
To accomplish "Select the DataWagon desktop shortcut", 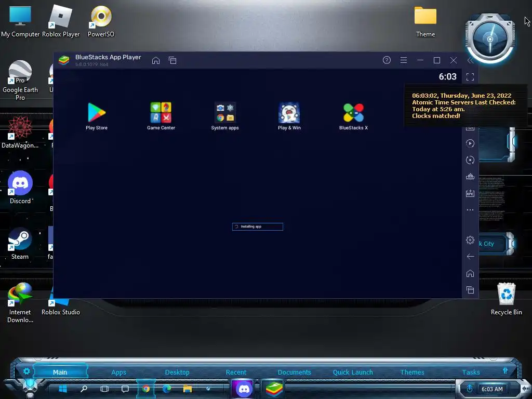I will coord(20,132).
